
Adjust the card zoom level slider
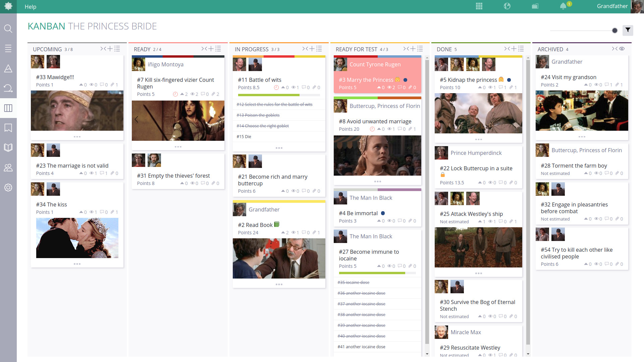click(614, 31)
